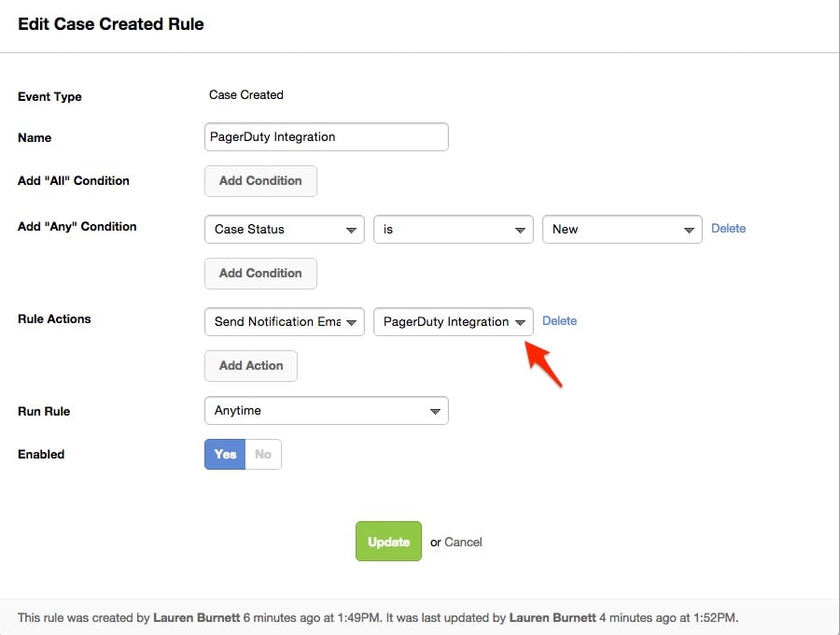Viewport: 840px width, 635px height.
Task: Add an "Any" condition
Action: pyautogui.click(x=260, y=274)
